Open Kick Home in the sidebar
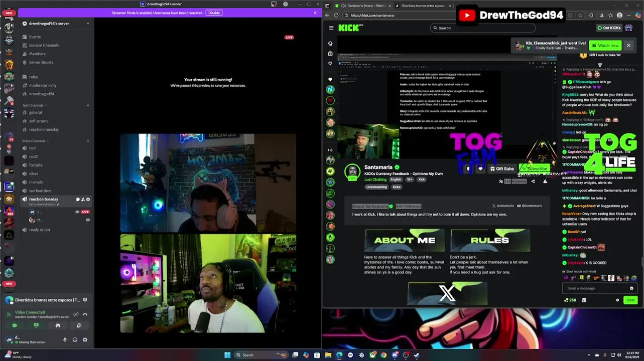This screenshot has width=644, height=361. click(x=330, y=43)
